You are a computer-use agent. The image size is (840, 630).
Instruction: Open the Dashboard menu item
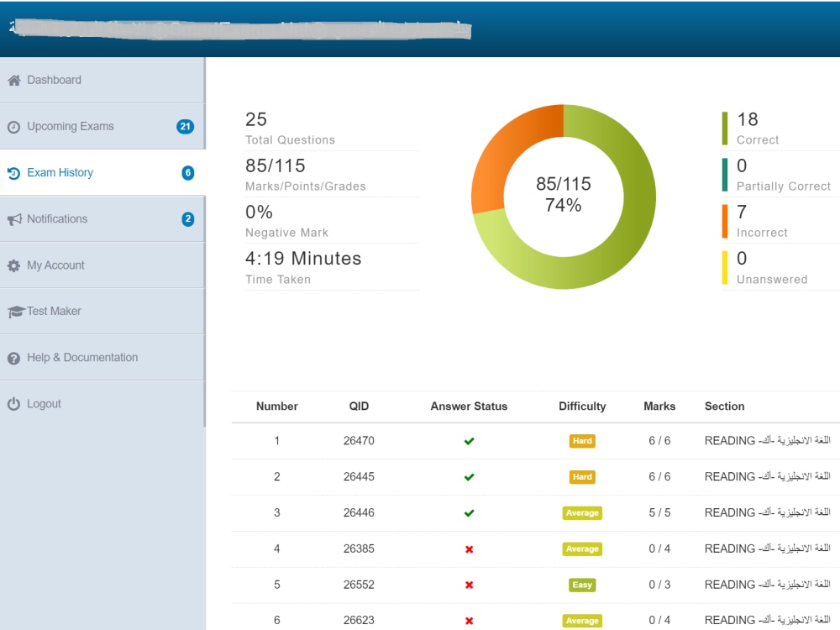click(x=102, y=80)
